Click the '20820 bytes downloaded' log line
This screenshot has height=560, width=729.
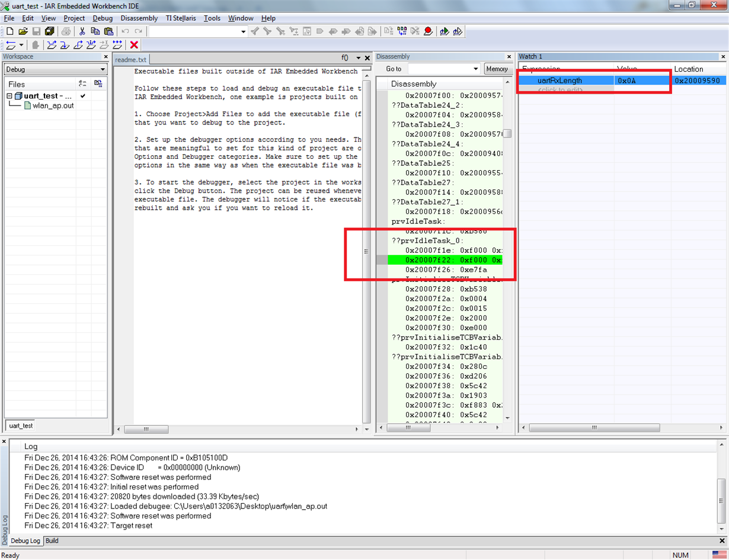142,497
